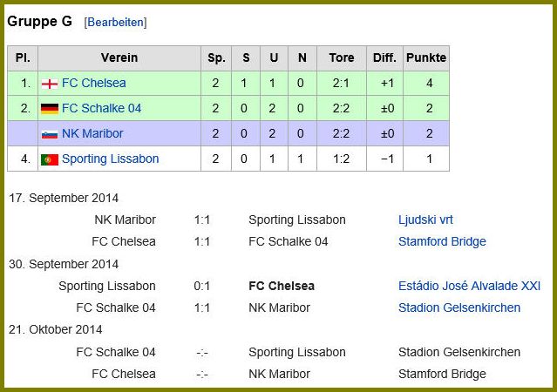Follow the NK Maribor link in standings

[92, 133]
